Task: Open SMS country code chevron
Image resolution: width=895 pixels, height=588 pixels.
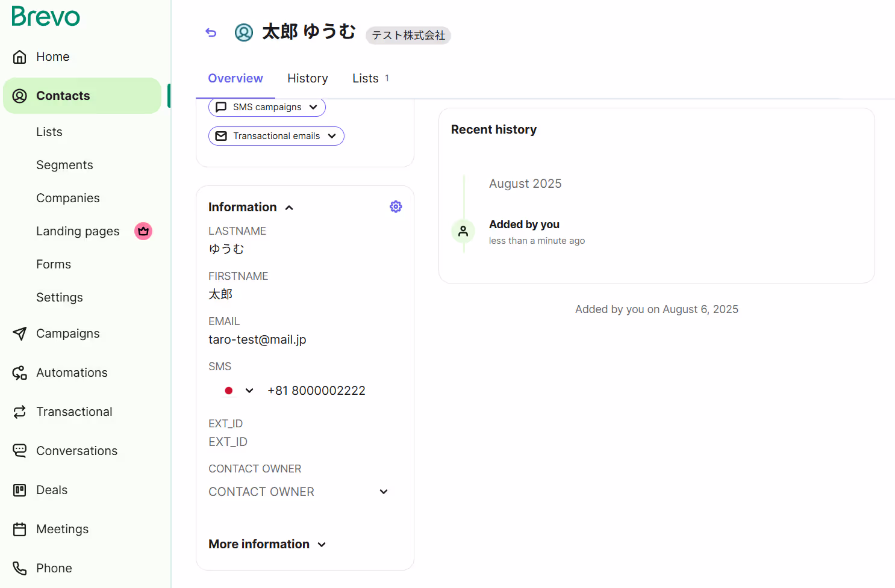Action: (249, 391)
